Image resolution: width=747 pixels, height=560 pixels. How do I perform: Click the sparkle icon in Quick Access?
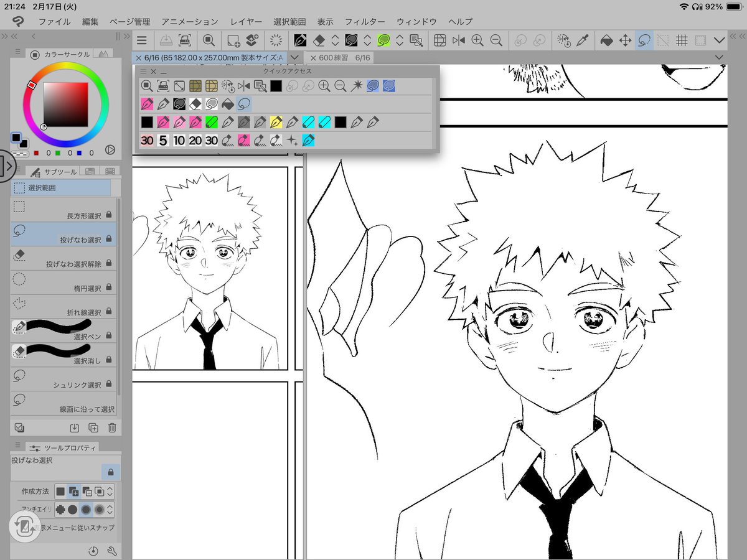(x=292, y=141)
